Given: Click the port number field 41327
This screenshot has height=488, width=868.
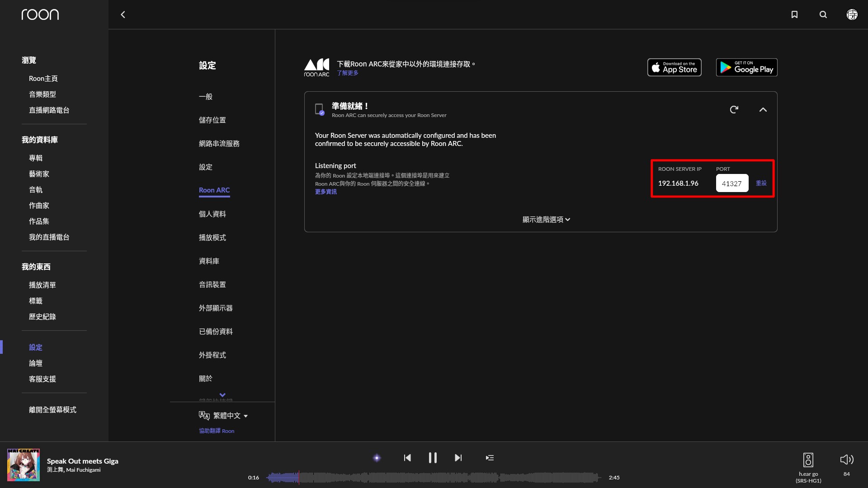Looking at the screenshot, I should (x=732, y=183).
